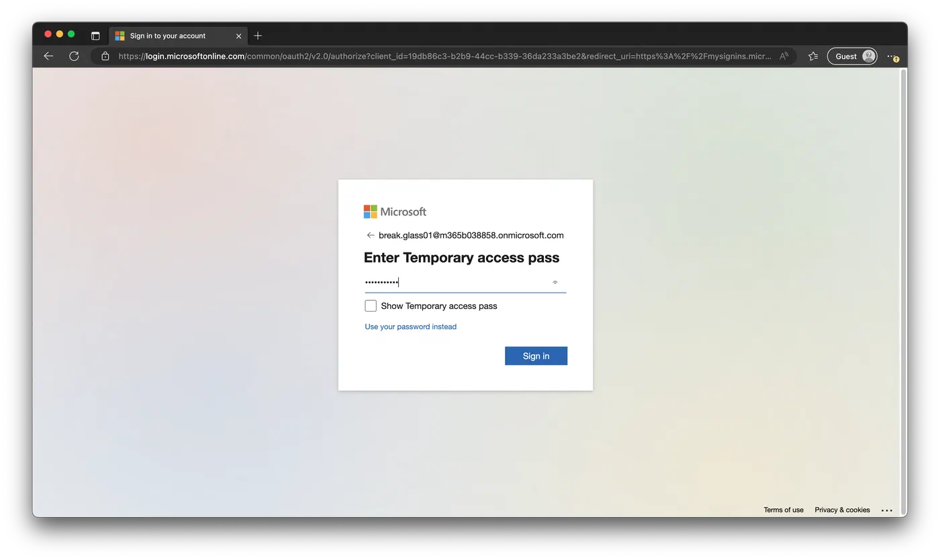940x560 pixels.
Task: Click the account email break.glass01@m365b038858.onmicrosoft.com
Action: click(x=471, y=235)
